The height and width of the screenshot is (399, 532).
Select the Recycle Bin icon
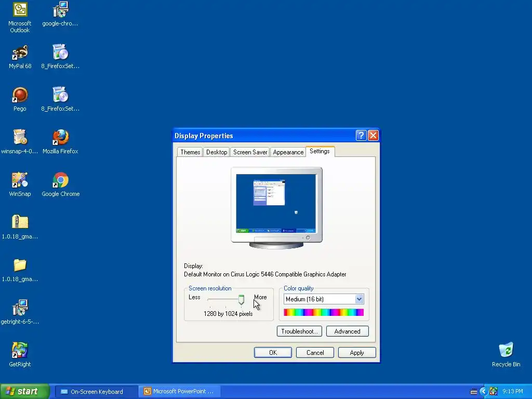(506, 354)
